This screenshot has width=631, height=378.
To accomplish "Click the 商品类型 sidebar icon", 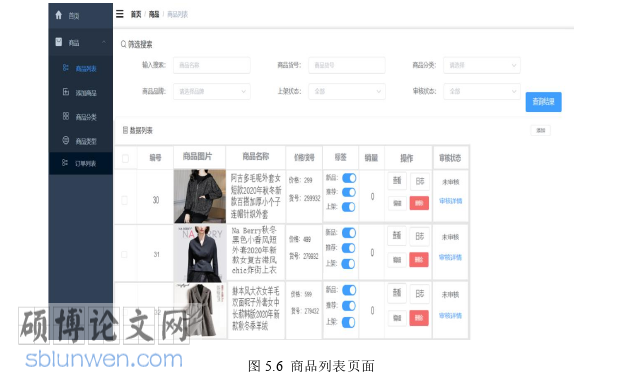I will pyautogui.click(x=66, y=140).
